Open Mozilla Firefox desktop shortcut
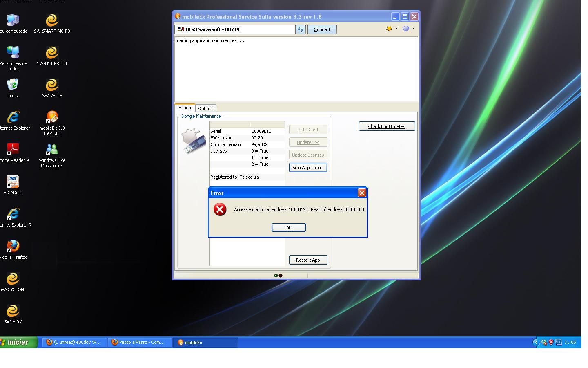Viewport: 588px width, 368px height. pyautogui.click(x=13, y=247)
